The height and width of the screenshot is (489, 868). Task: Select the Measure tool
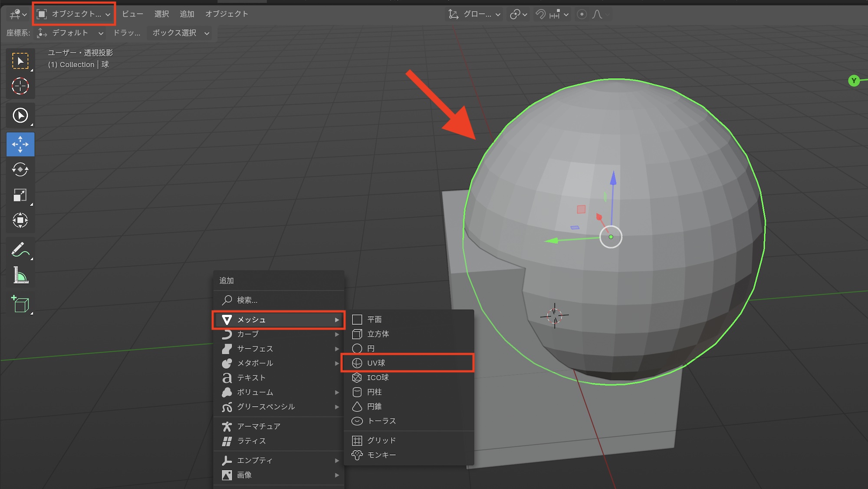[20, 275]
